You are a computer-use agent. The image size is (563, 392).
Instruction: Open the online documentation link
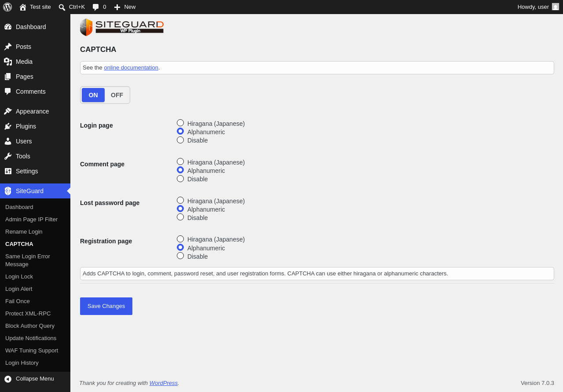pyautogui.click(x=131, y=68)
